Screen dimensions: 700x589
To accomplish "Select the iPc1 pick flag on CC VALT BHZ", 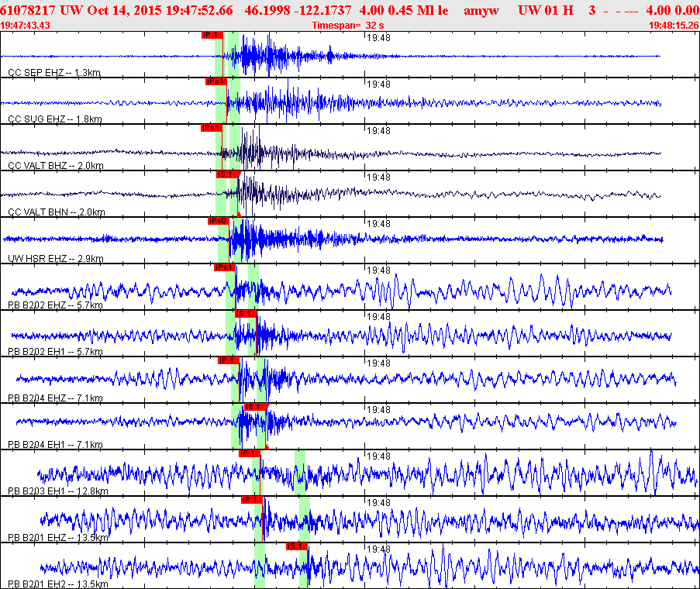I will click(x=212, y=128).
